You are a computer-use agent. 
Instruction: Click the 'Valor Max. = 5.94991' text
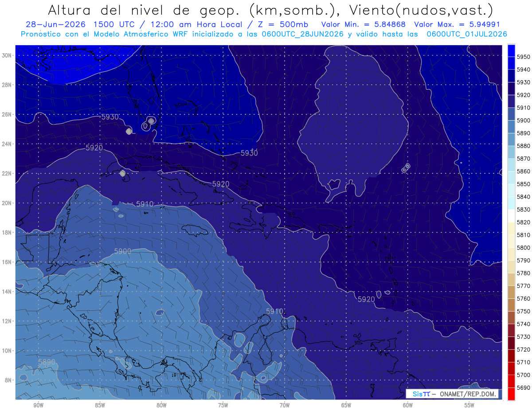(x=457, y=24)
